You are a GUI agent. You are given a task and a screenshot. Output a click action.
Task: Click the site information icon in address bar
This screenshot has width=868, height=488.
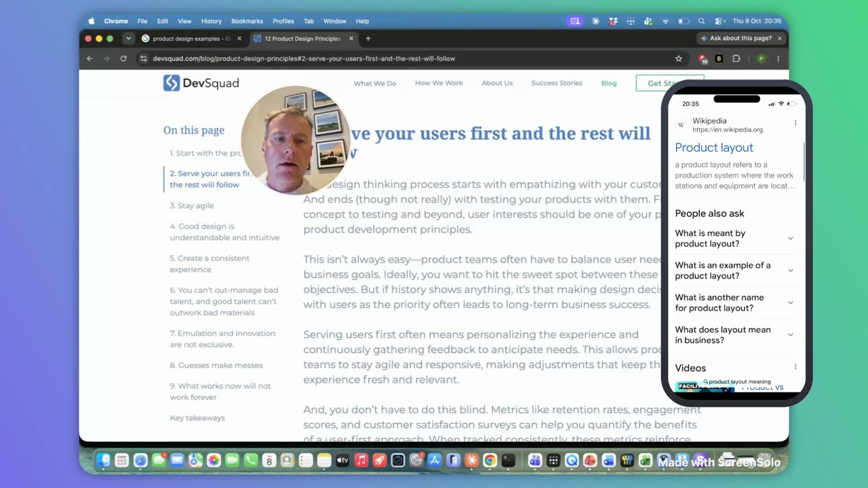tap(143, 58)
